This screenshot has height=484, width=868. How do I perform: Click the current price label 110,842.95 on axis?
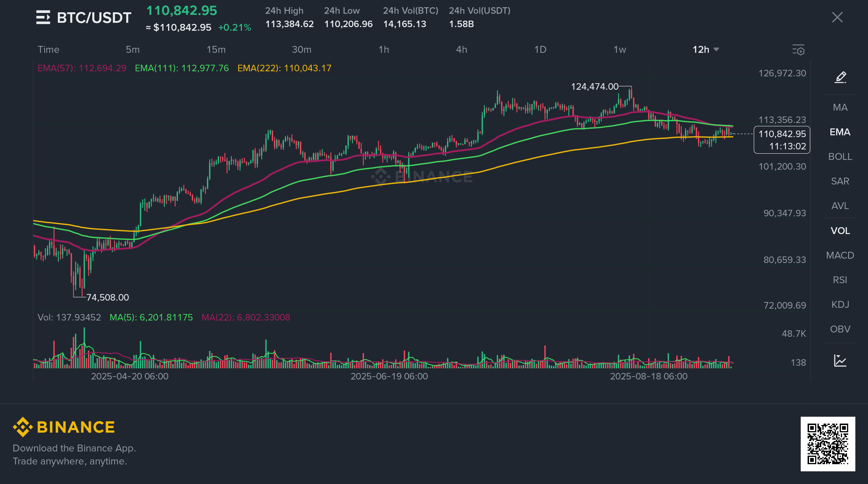782,134
